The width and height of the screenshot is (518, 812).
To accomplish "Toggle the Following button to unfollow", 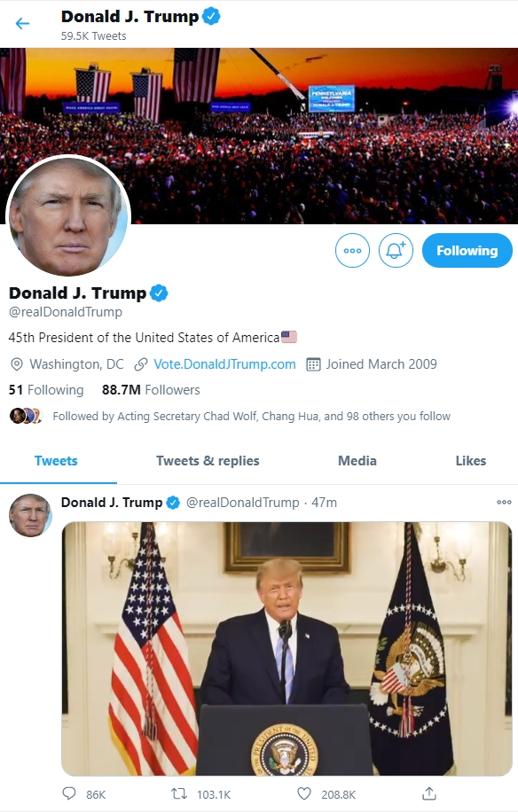I will click(467, 250).
